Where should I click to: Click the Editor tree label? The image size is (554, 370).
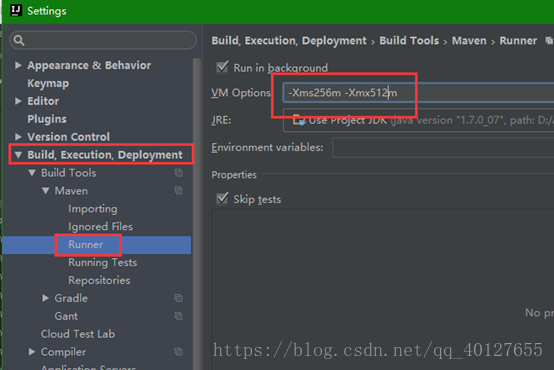point(43,101)
